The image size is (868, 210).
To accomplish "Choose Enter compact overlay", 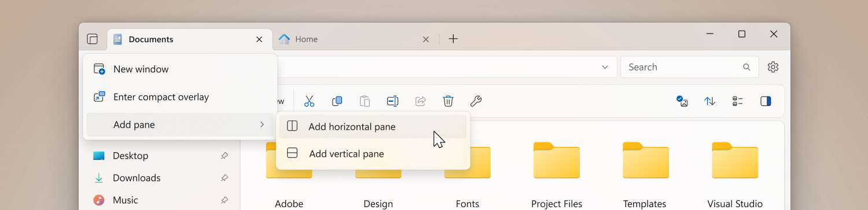I will click(x=180, y=97).
